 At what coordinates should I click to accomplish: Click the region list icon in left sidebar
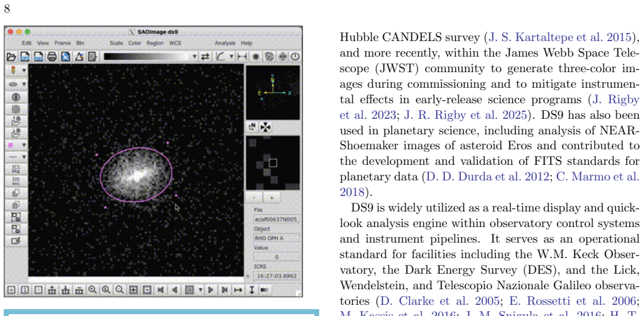pos(16,109)
